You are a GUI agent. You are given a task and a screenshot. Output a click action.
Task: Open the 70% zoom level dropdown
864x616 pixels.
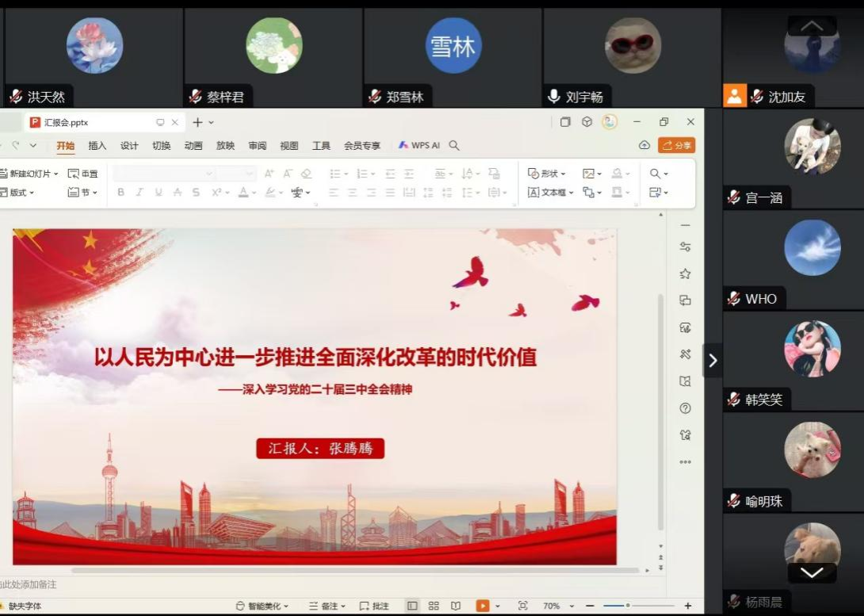(556, 606)
